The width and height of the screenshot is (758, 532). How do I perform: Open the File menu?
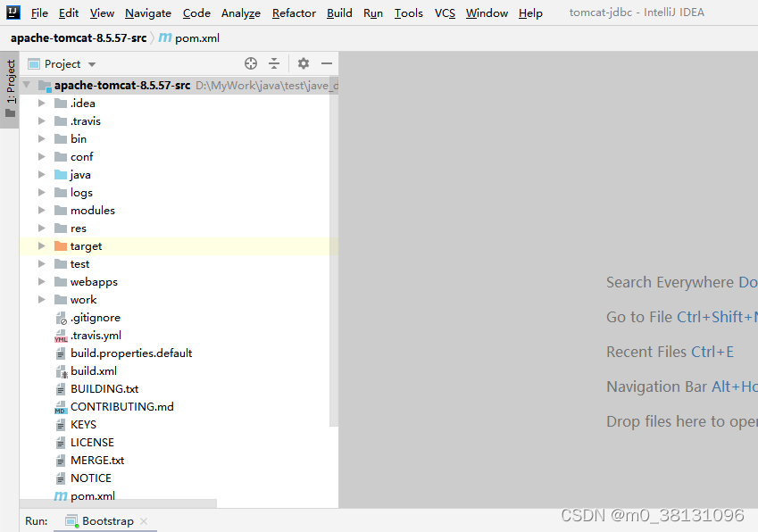(x=39, y=13)
